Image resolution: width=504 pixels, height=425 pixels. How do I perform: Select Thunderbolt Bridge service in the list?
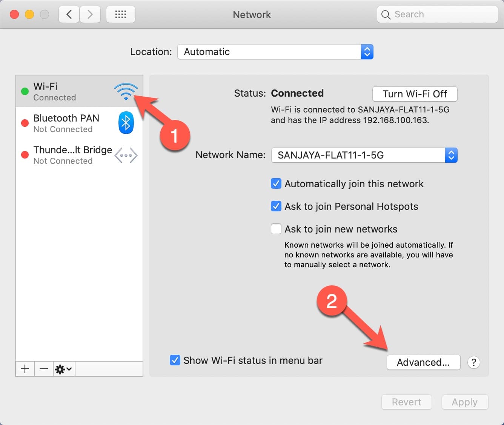[x=79, y=155]
